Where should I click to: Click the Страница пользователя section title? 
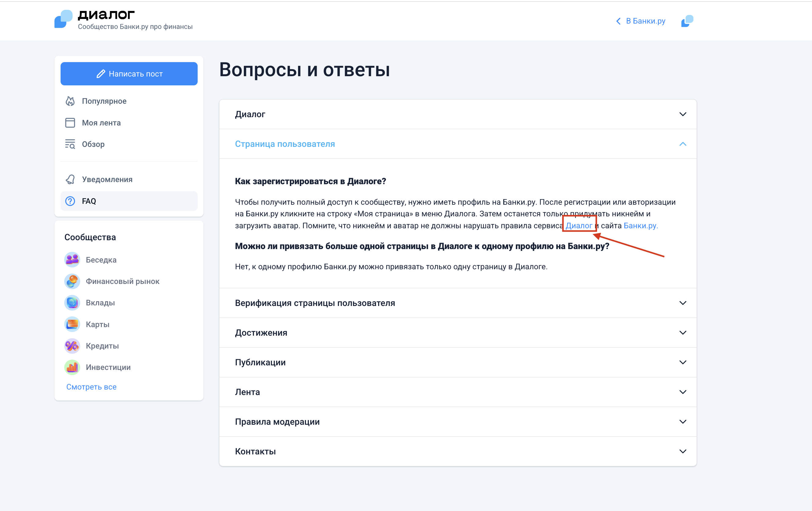(x=285, y=144)
